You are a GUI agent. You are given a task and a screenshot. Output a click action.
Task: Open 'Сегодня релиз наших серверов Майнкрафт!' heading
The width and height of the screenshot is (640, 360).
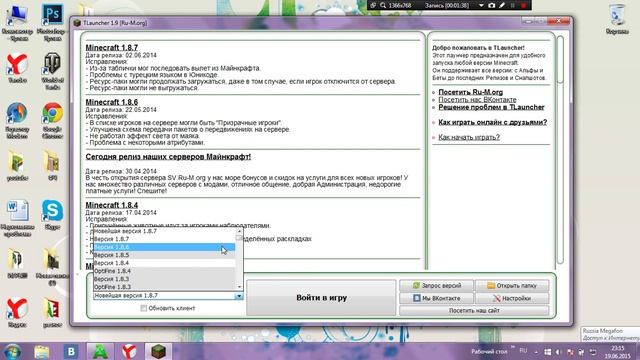coord(168,157)
